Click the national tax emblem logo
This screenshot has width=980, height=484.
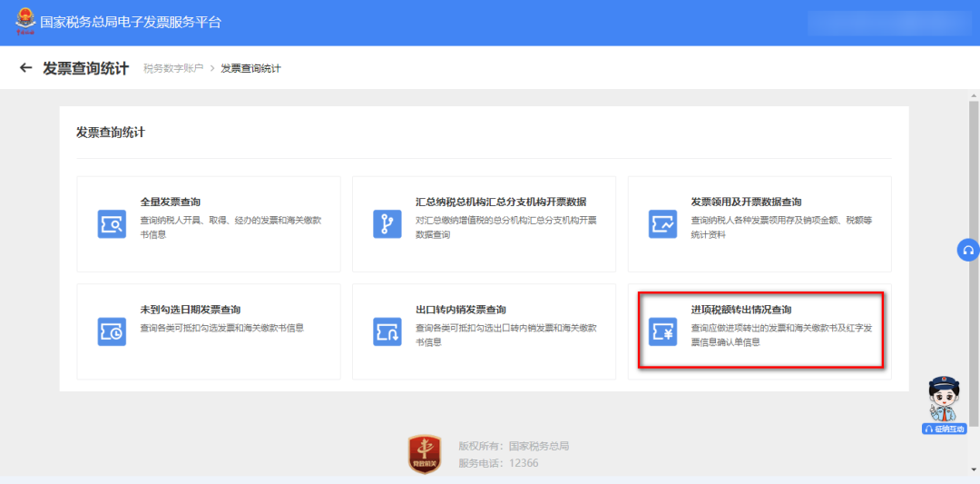coord(25,22)
